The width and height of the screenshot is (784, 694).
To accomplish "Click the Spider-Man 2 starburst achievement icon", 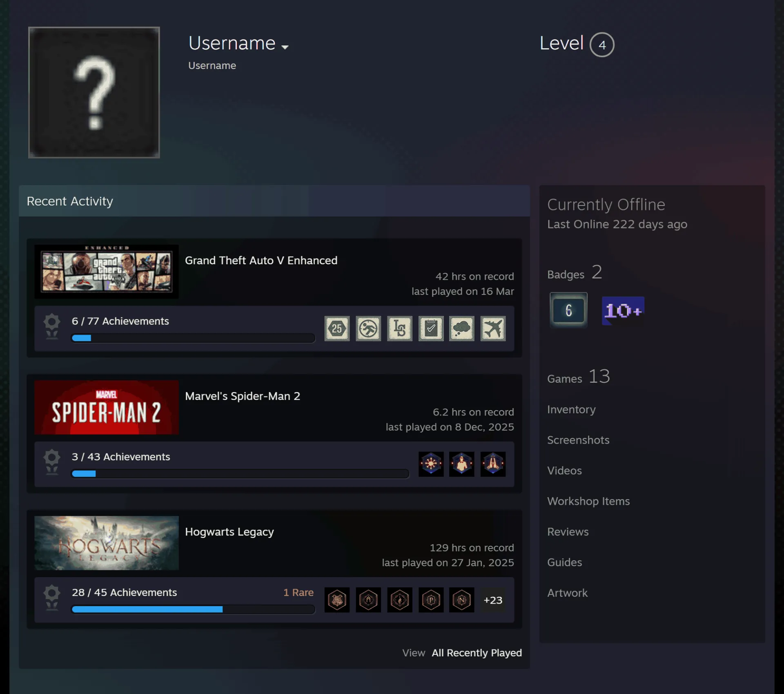I will pos(431,464).
